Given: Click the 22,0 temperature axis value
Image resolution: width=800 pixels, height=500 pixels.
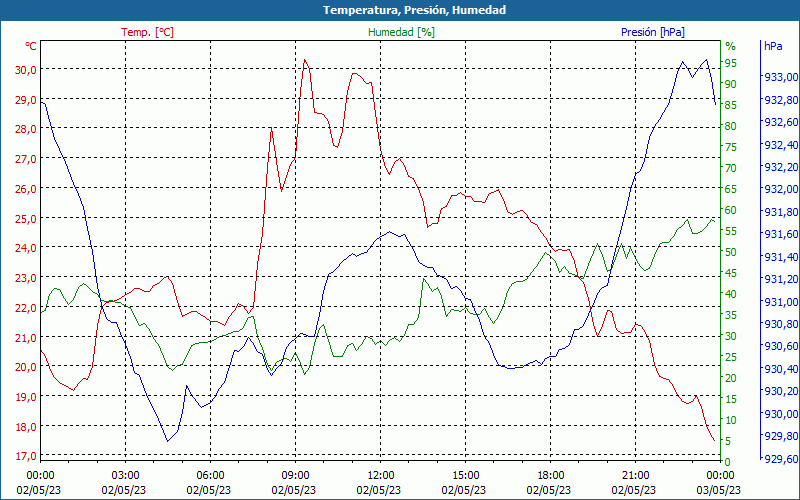Looking at the screenshot, I should point(26,308).
